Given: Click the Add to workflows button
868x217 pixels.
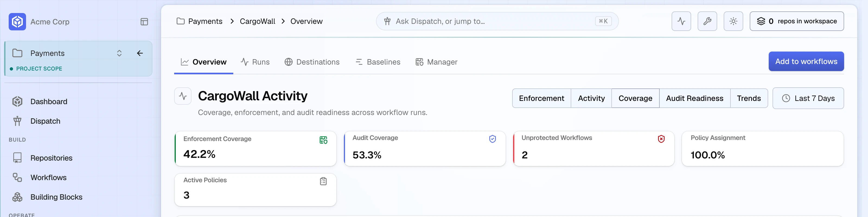Looking at the screenshot, I should pos(806,61).
